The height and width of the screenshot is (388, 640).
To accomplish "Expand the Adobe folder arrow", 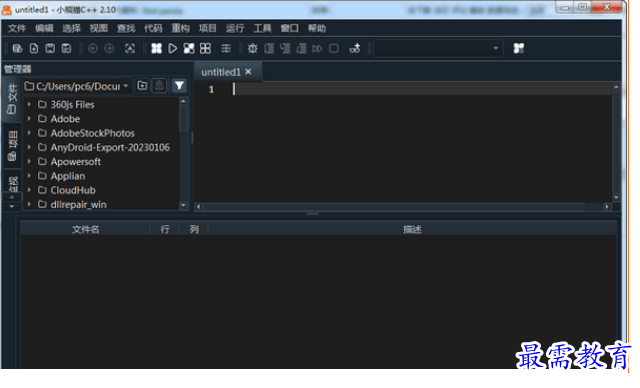I will (x=29, y=119).
